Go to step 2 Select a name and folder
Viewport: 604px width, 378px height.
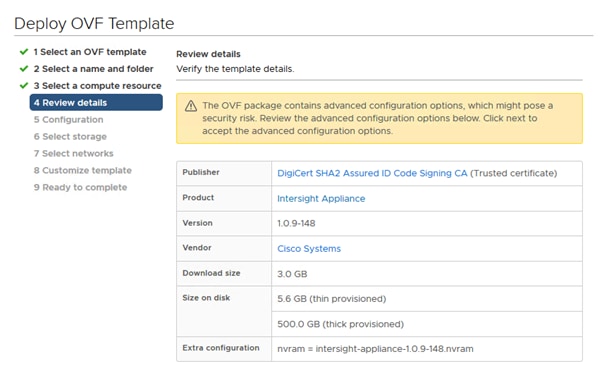click(x=93, y=69)
